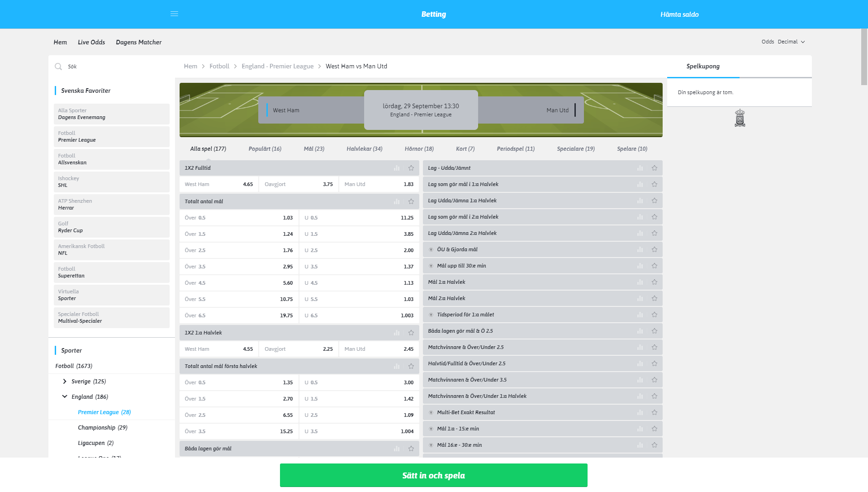The width and height of the screenshot is (868, 492).
Task: Stats icon for Halvtid/Fulltid & Över/Under 2.5
Action: click(640, 363)
